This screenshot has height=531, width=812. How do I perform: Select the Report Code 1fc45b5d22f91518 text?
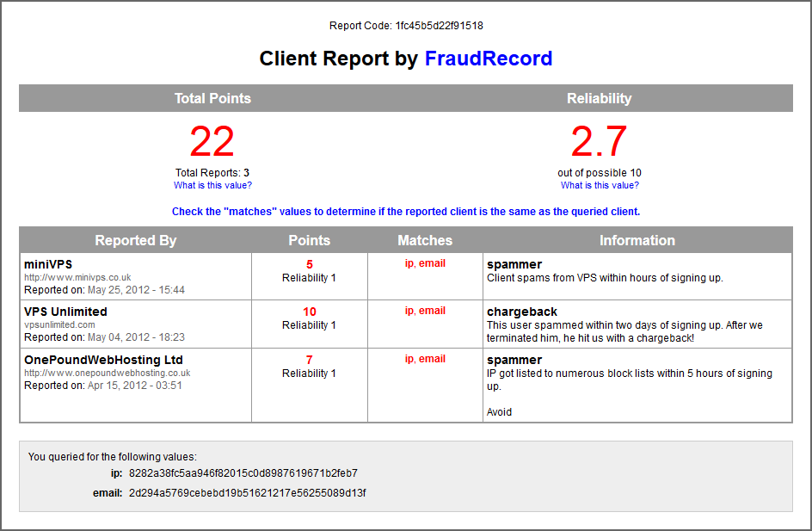point(406,26)
